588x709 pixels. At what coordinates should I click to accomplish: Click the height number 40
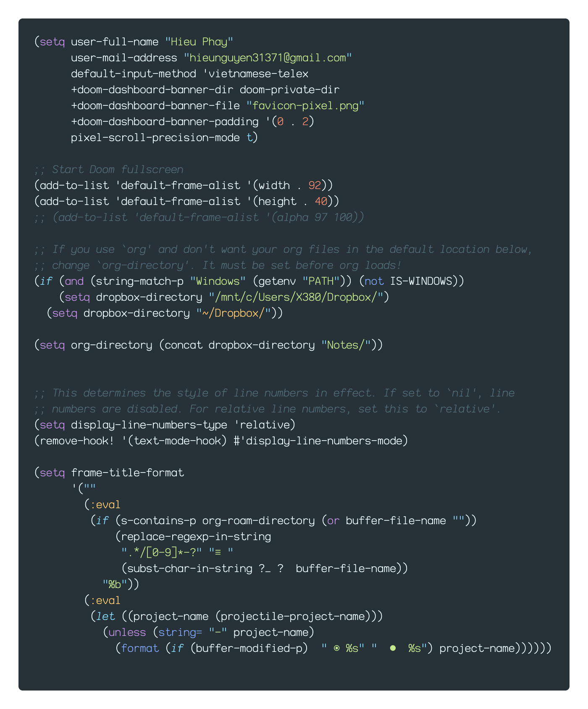(321, 202)
